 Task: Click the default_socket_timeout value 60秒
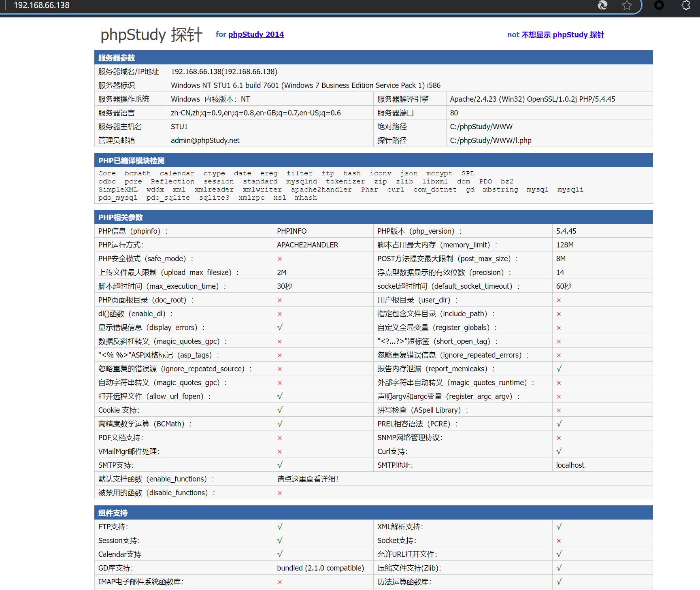(564, 286)
